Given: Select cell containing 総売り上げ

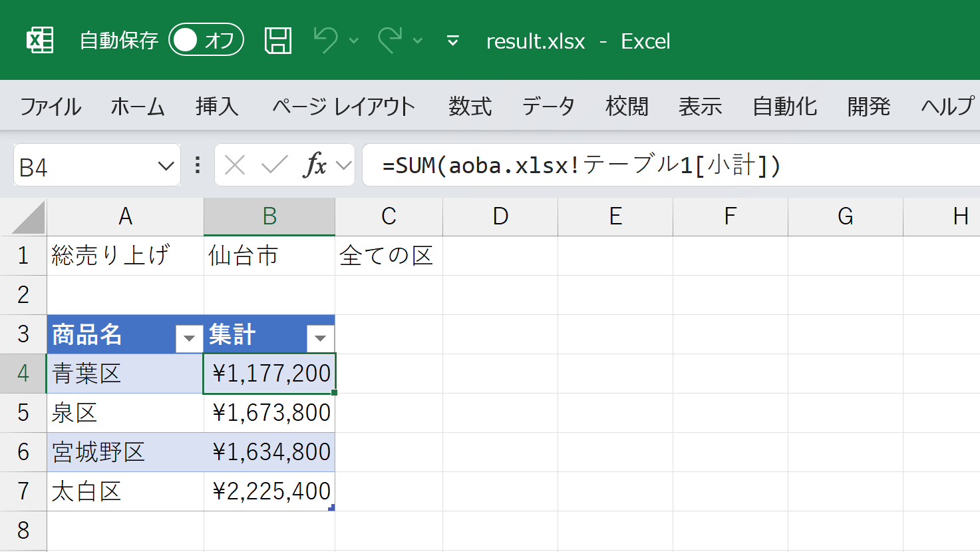Looking at the screenshot, I should point(125,256).
